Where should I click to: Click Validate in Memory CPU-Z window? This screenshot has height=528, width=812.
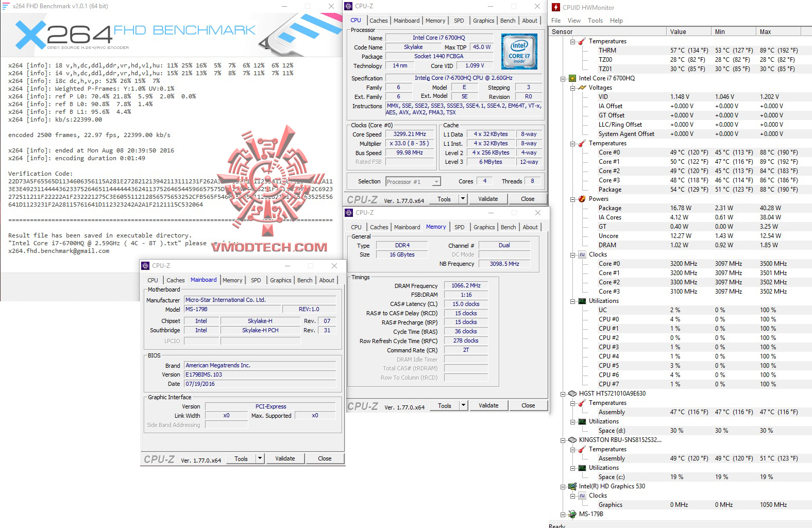coord(488,405)
